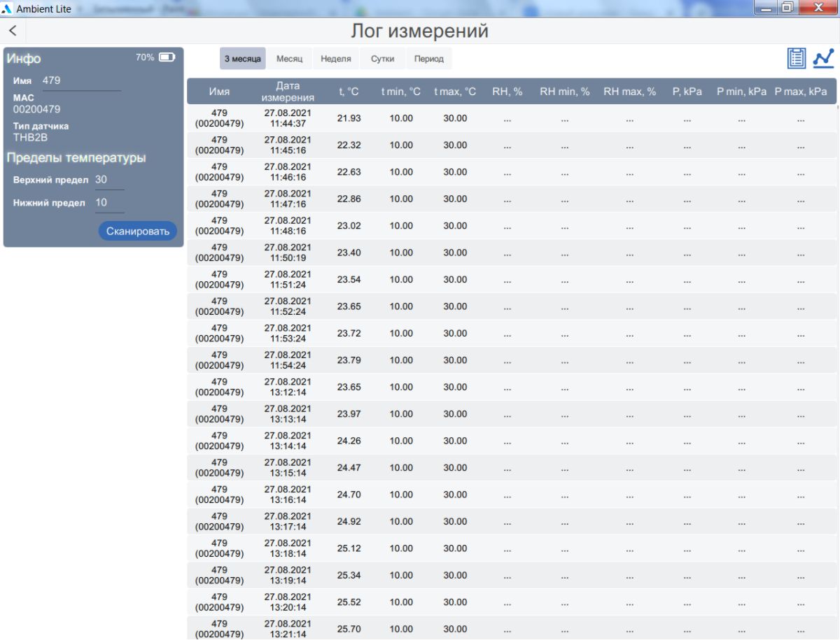Click the P, kPa column header
The image size is (840, 640).
(x=687, y=92)
